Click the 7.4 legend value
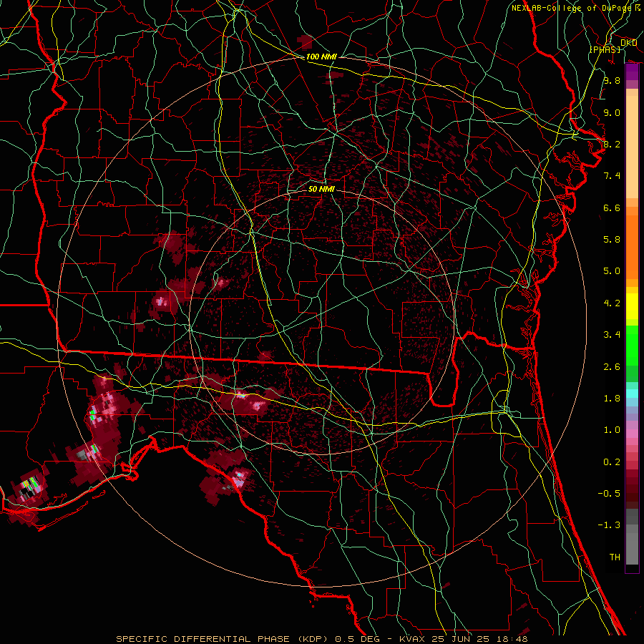 click(x=612, y=176)
